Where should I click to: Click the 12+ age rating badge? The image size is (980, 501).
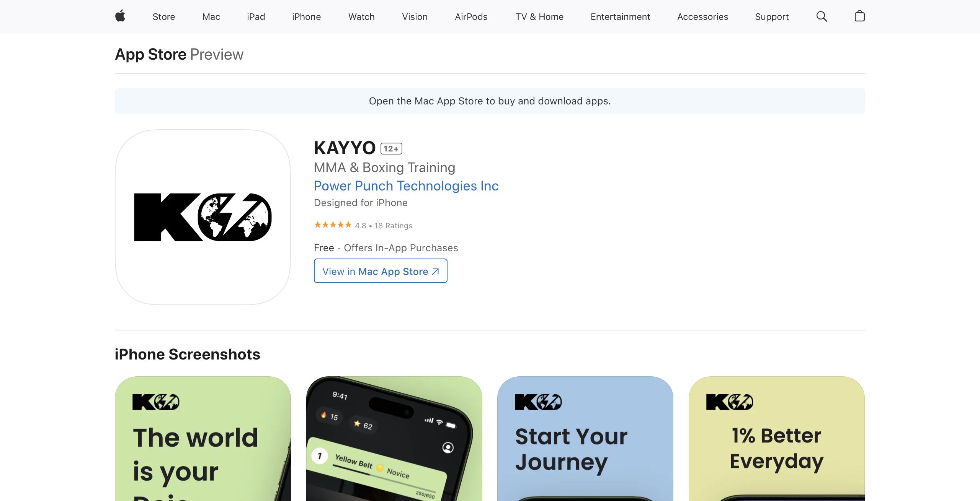[x=391, y=148]
